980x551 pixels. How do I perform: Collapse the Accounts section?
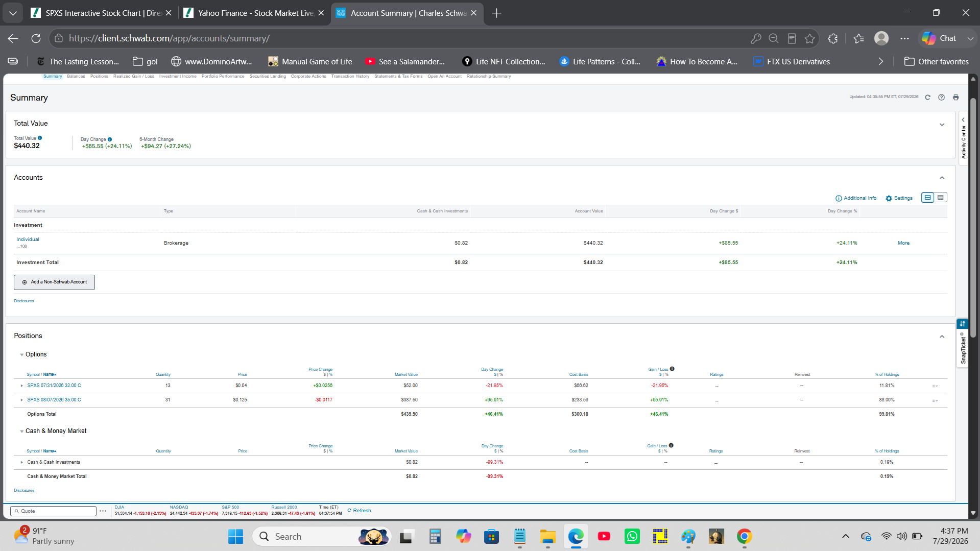click(942, 178)
